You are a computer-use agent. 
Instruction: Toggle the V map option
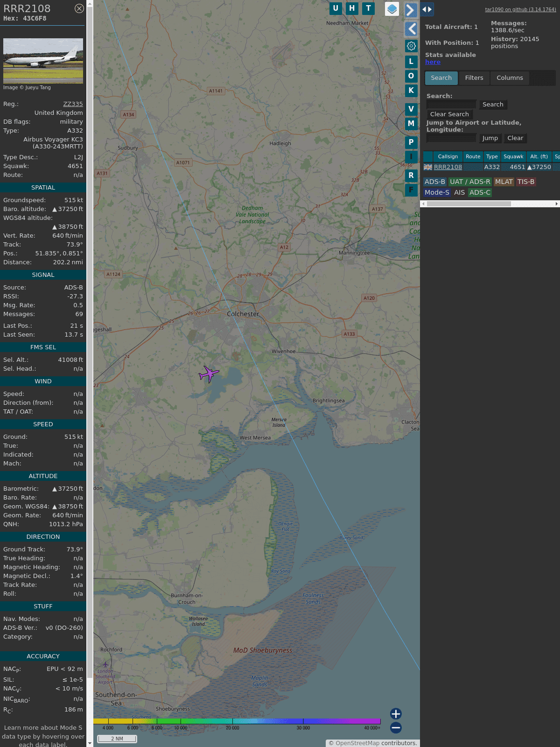411,109
